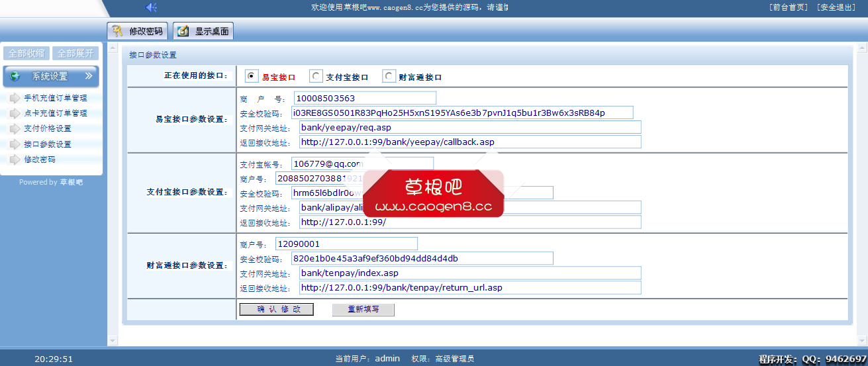Focus the 支付宝 返回接收地址 field
This screenshot has height=366, width=868.
point(470,222)
